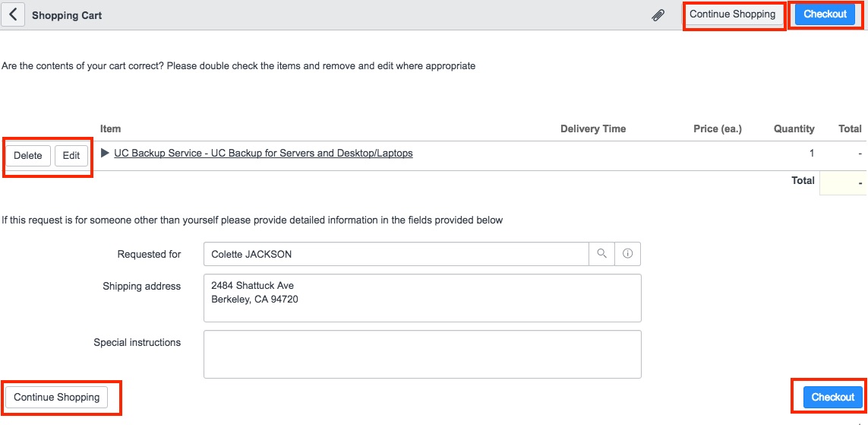This screenshot has width=868, height=425.
Task: Click the Quantity column header
Action: 794,129
